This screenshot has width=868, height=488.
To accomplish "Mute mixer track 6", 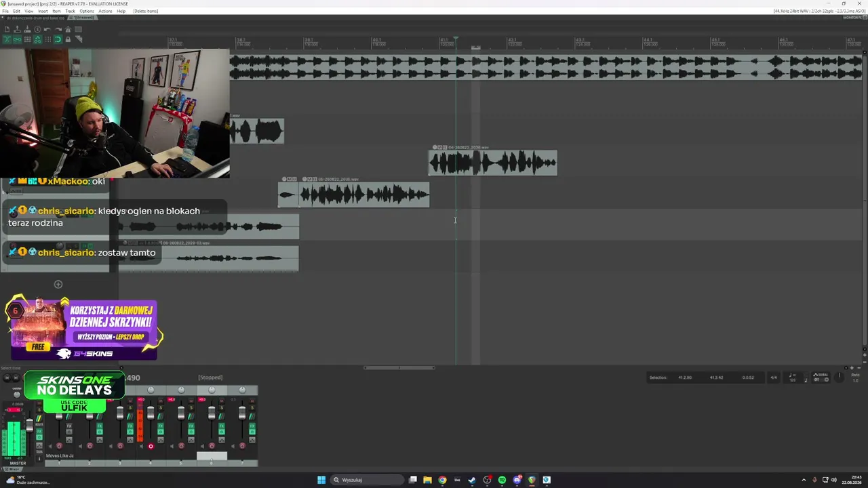I will (222, 401).
